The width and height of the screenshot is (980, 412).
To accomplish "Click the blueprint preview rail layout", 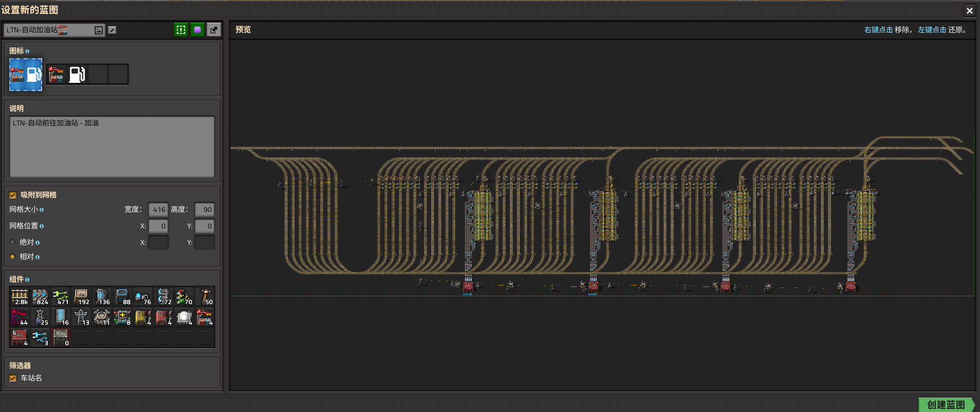I will tap(602, 215).
